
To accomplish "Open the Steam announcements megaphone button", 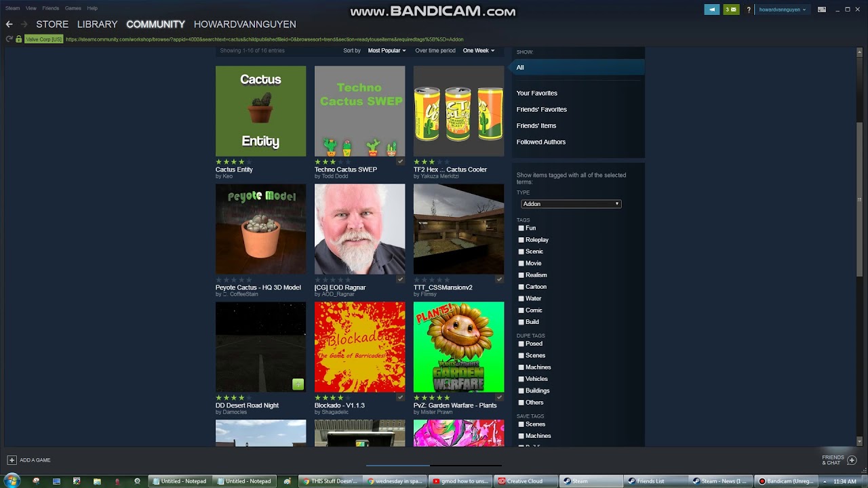I will [712, 9].
